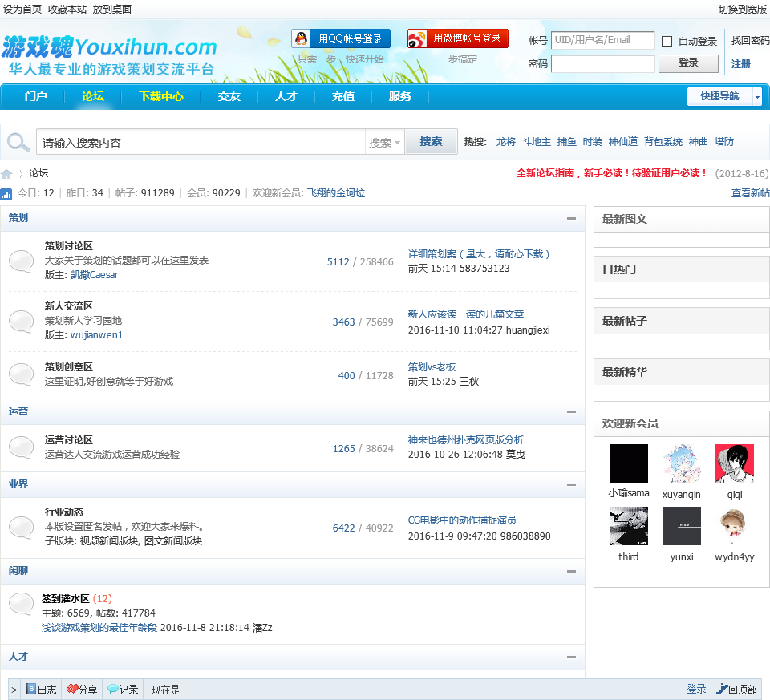
Task: Open 日志 in the bottom bar
Action: [x=42, y=690]
